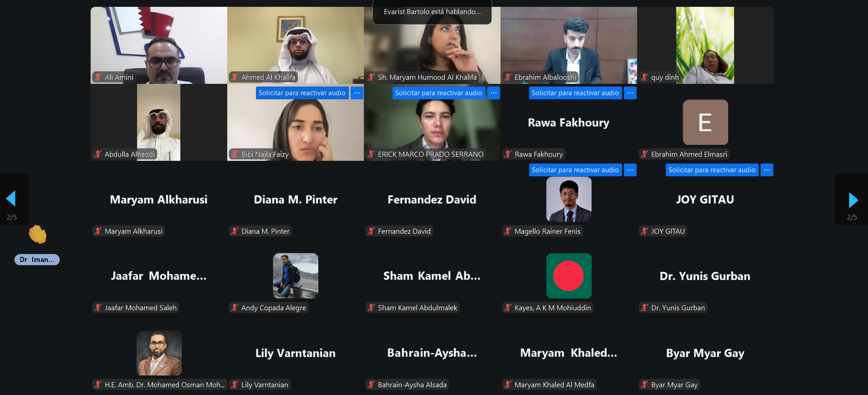The width and height of the screenshot is (868, 395).
Task: Select Ebrahim Ahmed Elmasri's E avatar
Action: (705, 122)
